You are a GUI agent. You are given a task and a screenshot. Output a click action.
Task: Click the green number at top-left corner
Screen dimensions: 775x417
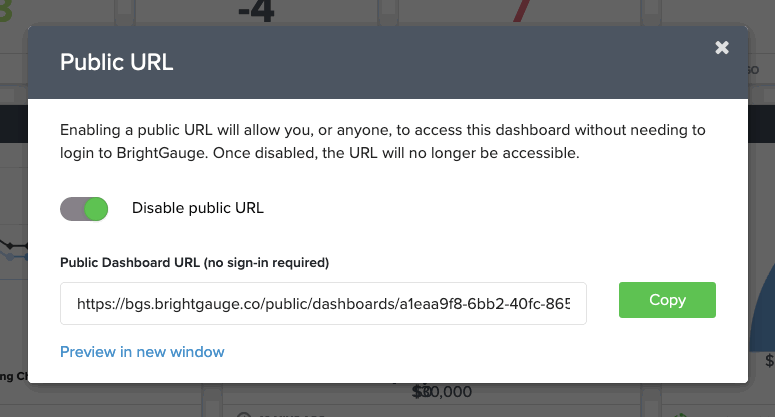pos(6,11)
